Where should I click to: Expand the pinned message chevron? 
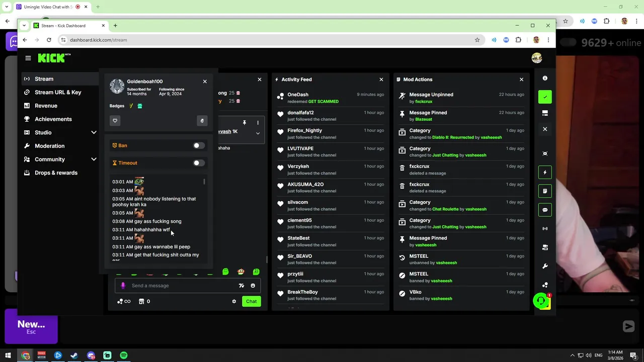coord(258,133)
